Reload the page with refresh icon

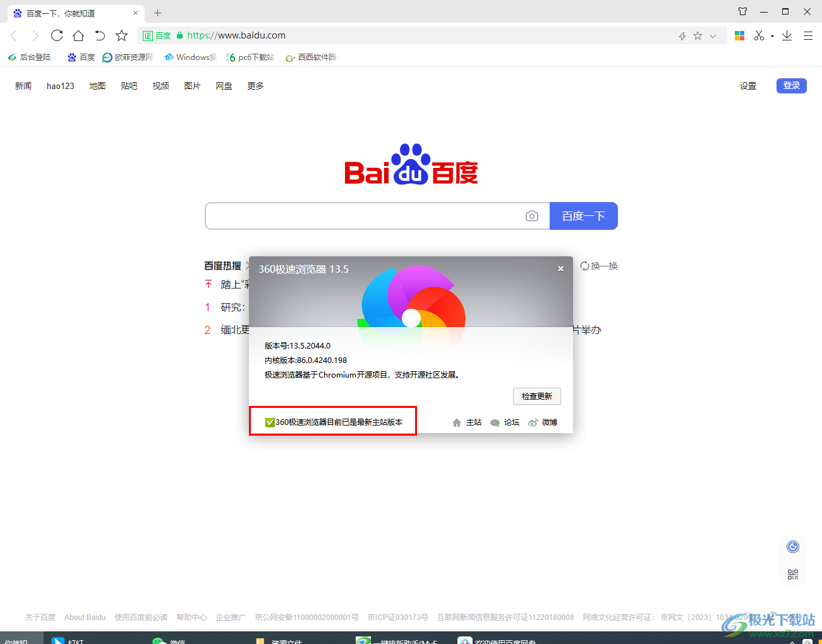coord(57,35)
